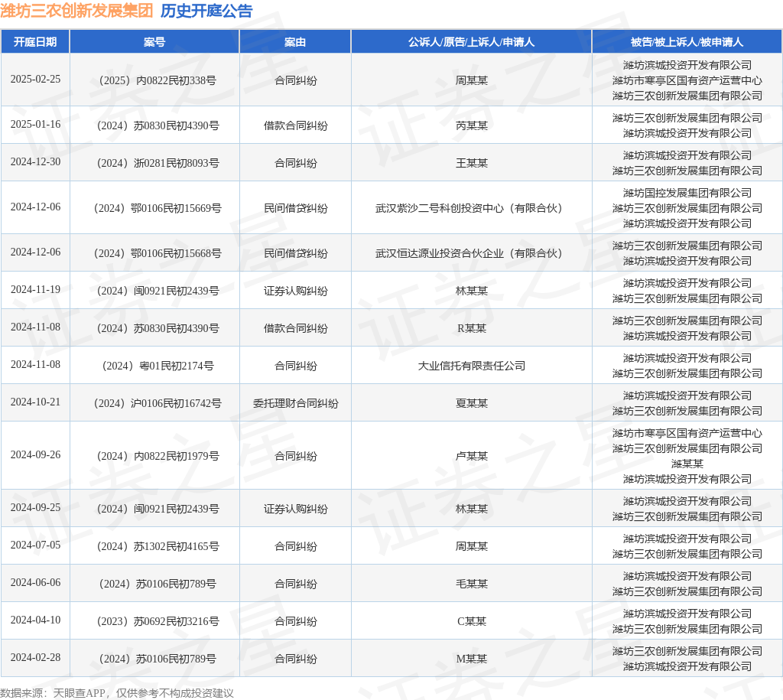Click the 案由 column header
Image resolution: width=783 pixels, height=700 pixels.
295,42
